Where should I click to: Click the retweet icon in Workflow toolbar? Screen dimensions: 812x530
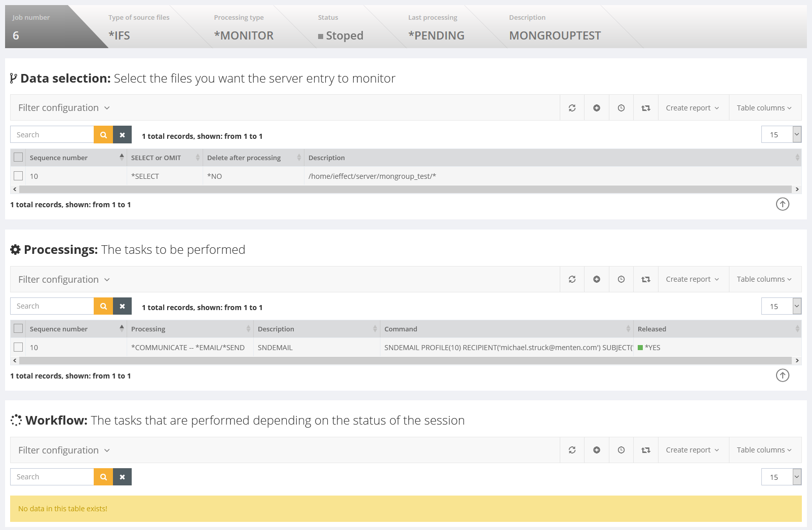pos(645,450)
